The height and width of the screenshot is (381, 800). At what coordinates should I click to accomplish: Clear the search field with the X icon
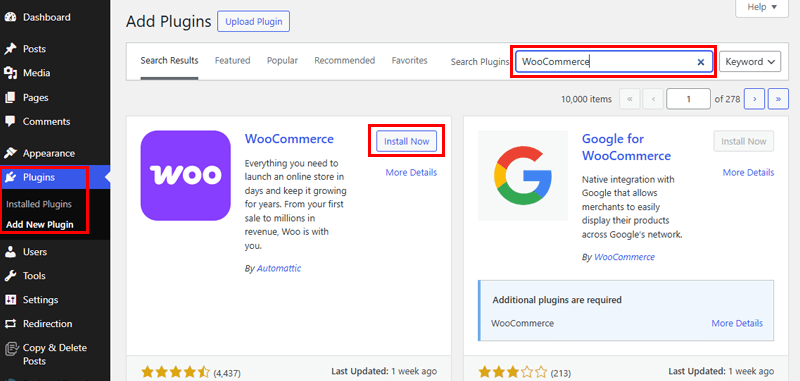click(x=701, y=62)
